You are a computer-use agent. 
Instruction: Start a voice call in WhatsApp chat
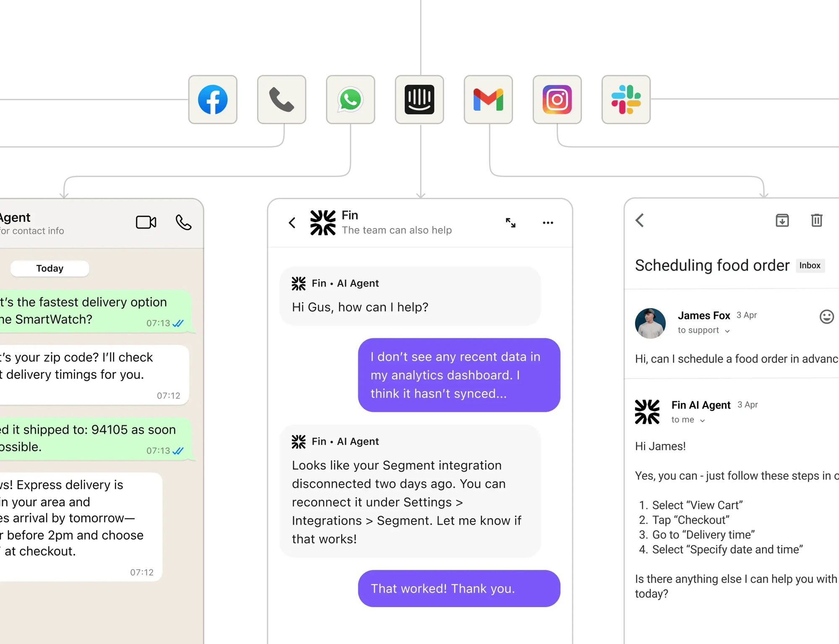(x=183, y=222)
